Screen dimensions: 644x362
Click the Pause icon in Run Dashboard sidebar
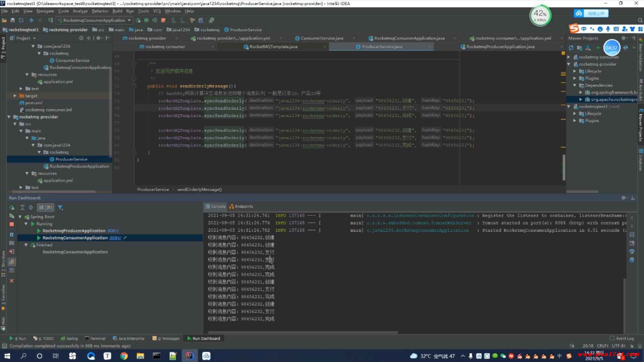12,235
